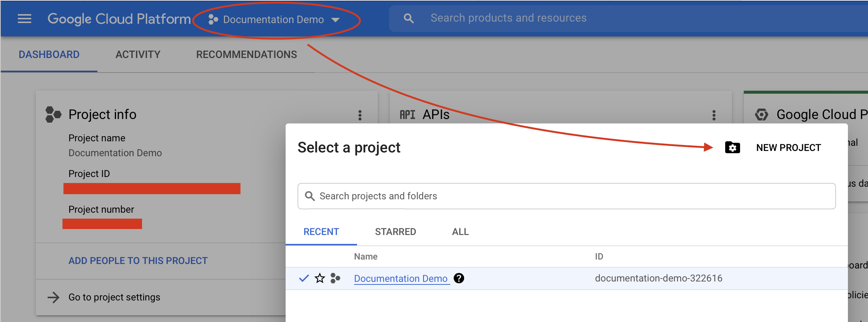Image resolution: width=868 pixels, height=322 pixels.
Task: Open the Documentation Demo project selector dropdown
Action: pos(274,19)
